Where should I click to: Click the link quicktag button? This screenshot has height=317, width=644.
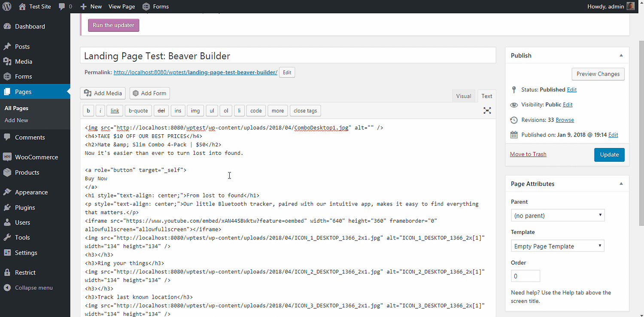tap(115, 111)
